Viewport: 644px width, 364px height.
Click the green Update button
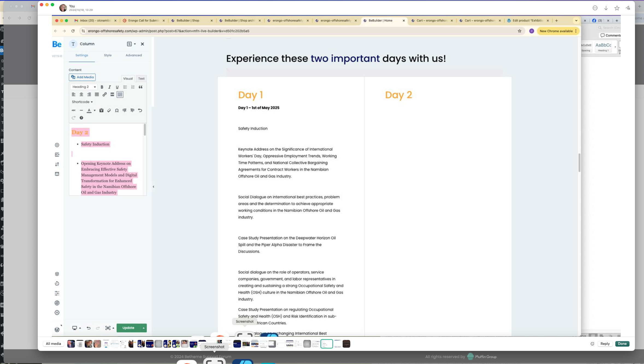(128, 328)
